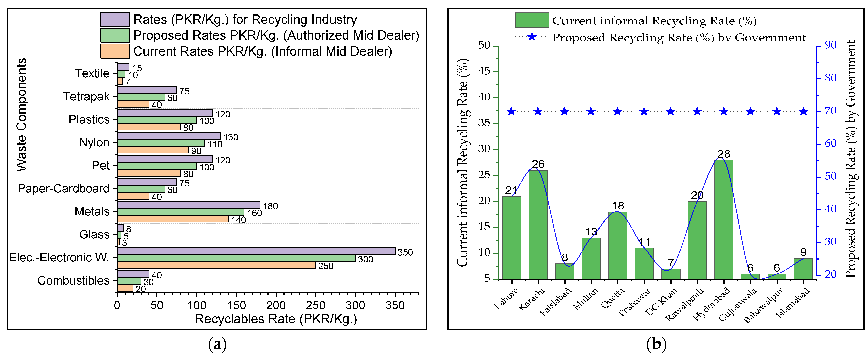The width and height of the screenshot is (868, 357).
Task: Click the blue star in the chart (b) legend
Action: [532, 37]
